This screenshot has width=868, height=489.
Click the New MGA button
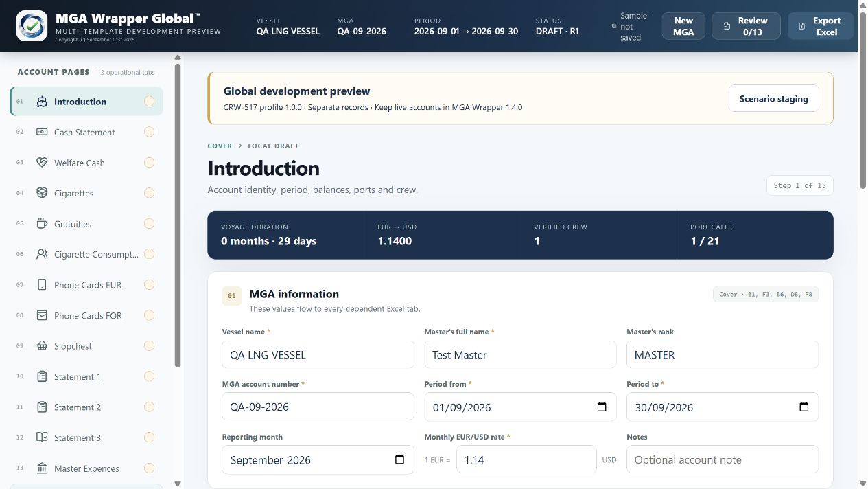click(683, 26)
